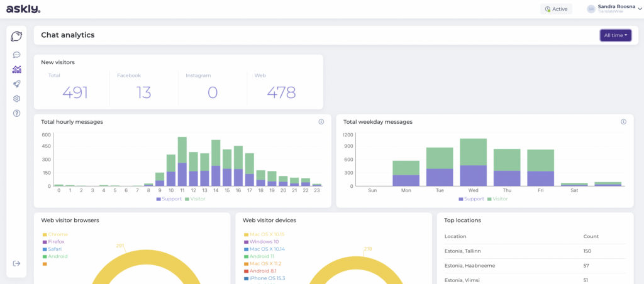Click the Wed bar in the weekday chart
The image size is (644, 284).
pyautogui.click(x=473, y=162)
